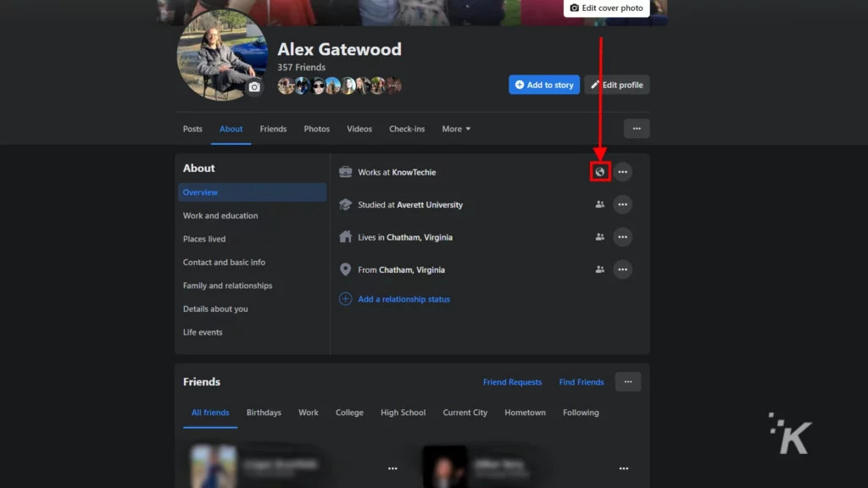Open the Photos tab
Viewport: 868px width, 488px height.
click(317, 129)
